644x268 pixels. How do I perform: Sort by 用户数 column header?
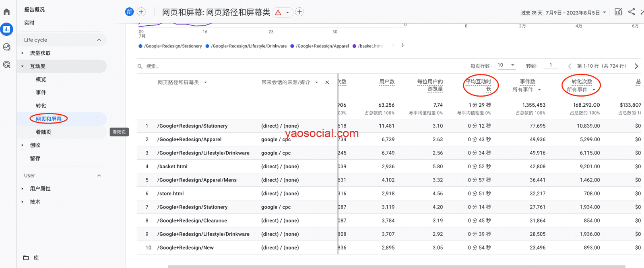(x=387, y=82)
